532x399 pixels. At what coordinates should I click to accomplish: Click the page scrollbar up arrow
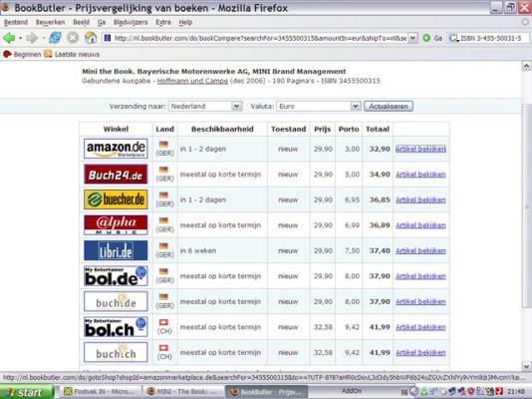pos(526,66)
